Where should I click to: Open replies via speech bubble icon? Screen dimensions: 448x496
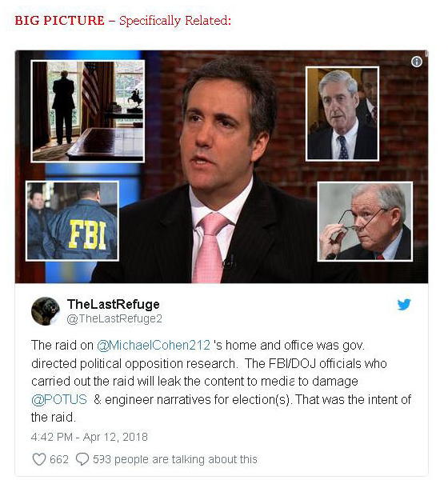tap(82, 459)
